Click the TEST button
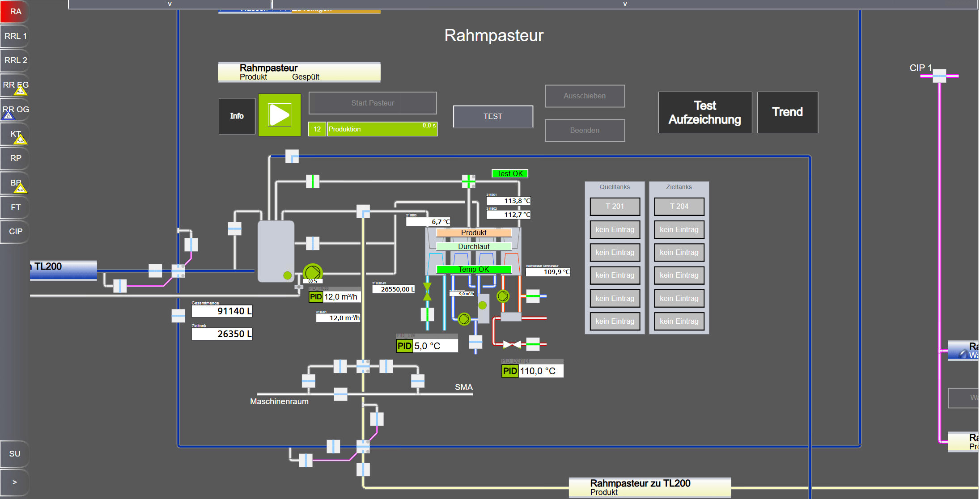980x499 pixels. click(493, 116)
